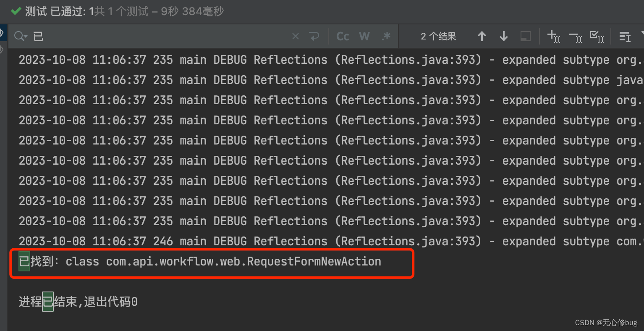Click the select-all-occurrences checkmark icon
The width and height of the screenshot is (644, 331).
coord(597,37)
